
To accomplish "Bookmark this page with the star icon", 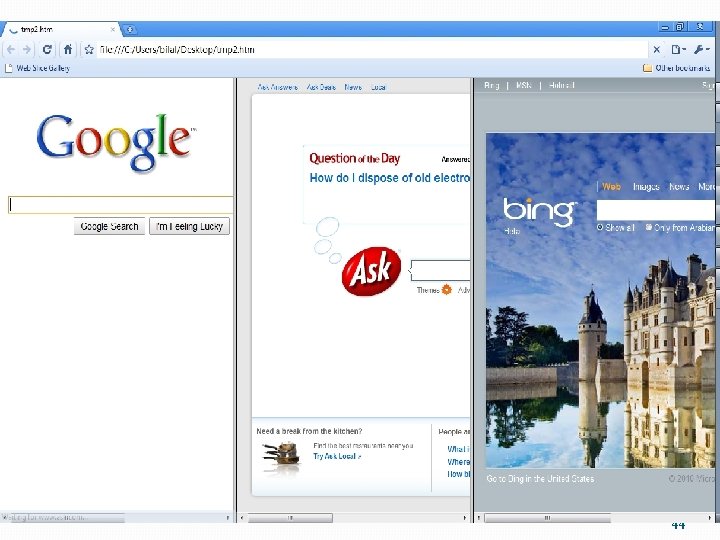I will point(89,50).
